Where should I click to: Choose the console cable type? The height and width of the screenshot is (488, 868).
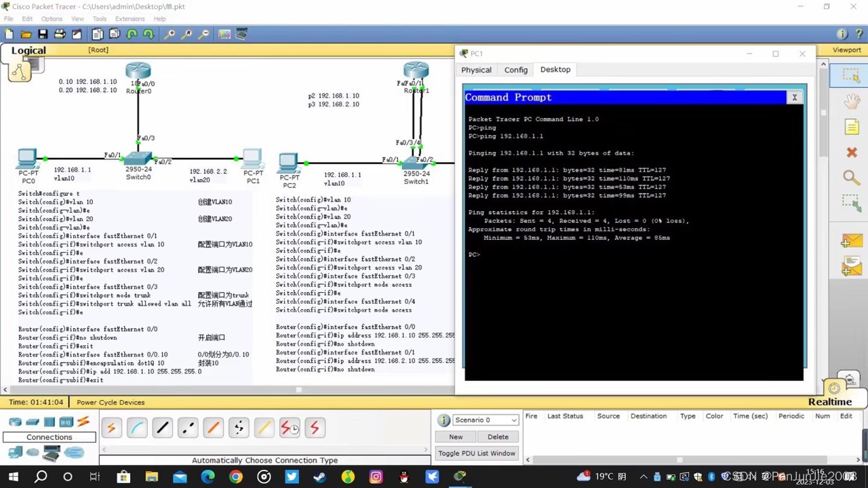click(137, 428)
